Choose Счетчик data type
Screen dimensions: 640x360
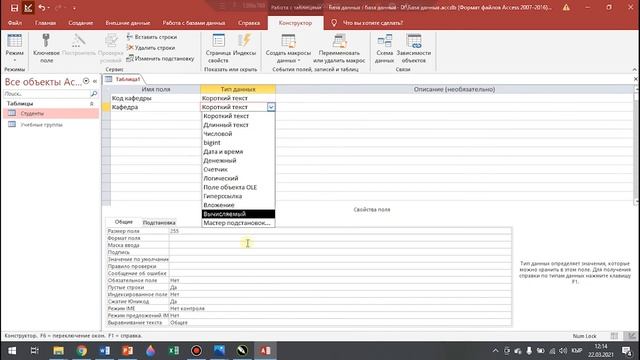[x=238, y=169]
